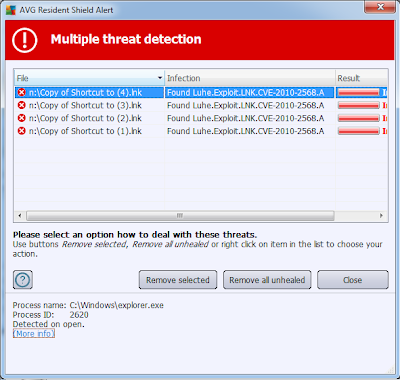
Task: Sort by the File column header
Action: (x=89, y=78)
